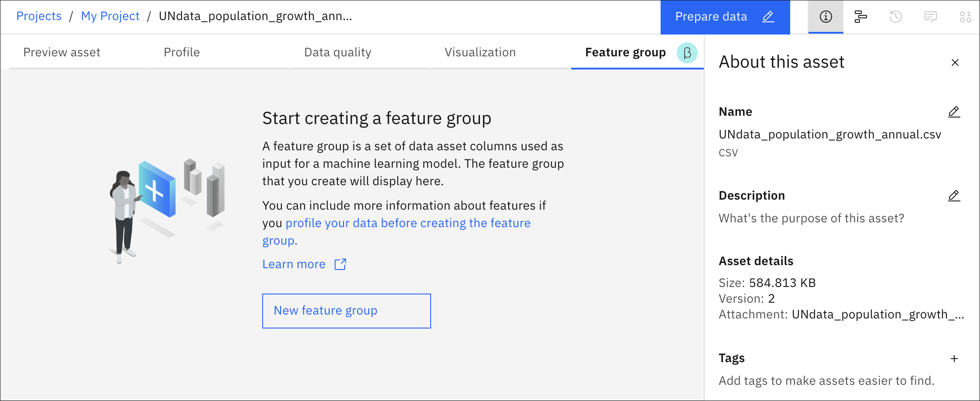This screenshot has width=980, height=401.
Task: Create a New feature group
Action: 346,311
